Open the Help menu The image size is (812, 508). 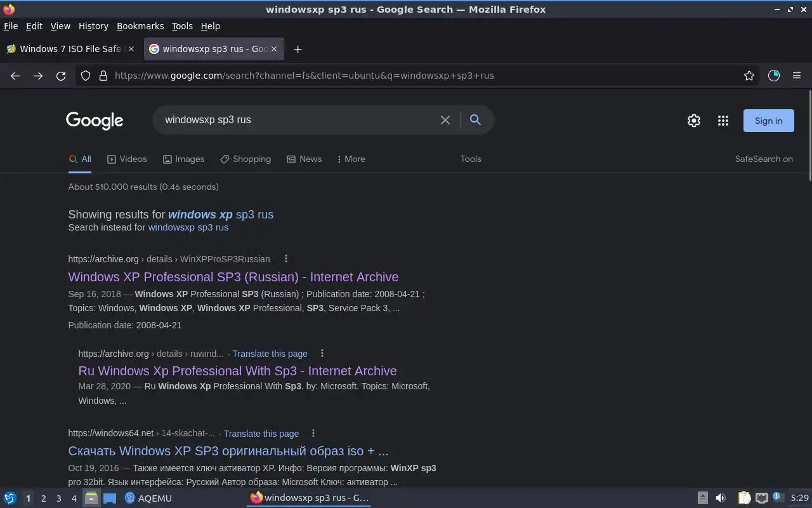coord(211,26)
